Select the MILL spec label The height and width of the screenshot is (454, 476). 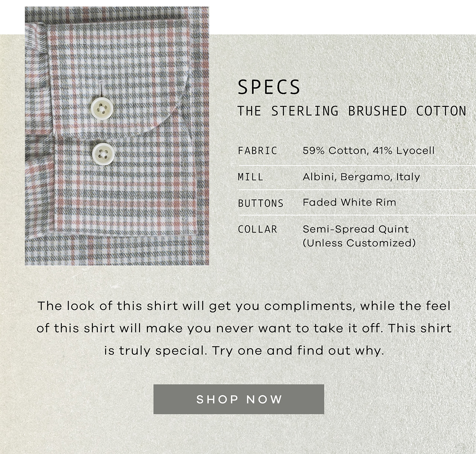252,178
